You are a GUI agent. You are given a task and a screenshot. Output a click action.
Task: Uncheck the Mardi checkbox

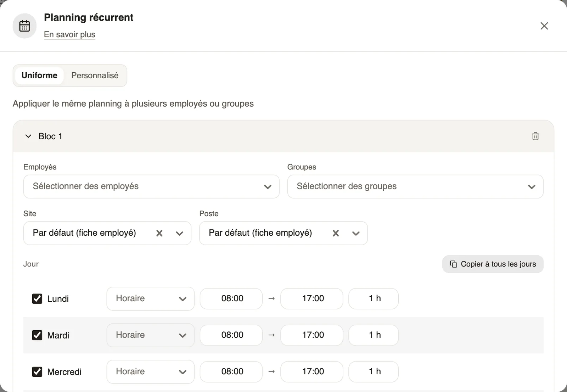pos(37,335)
